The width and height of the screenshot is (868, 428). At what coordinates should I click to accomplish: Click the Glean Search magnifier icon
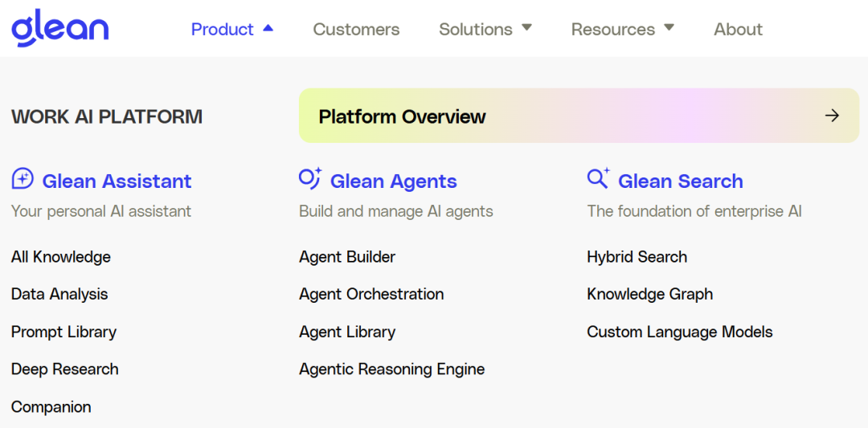coord(599,178)
